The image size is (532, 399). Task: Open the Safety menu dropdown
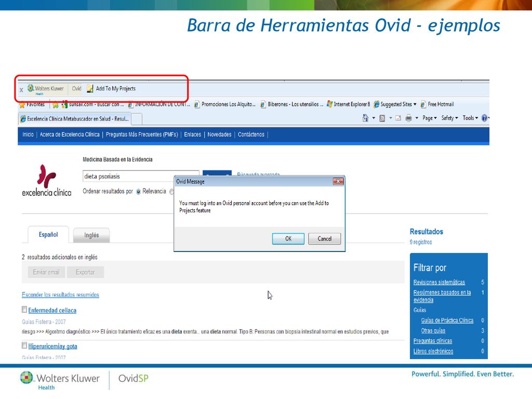(449, 118)
